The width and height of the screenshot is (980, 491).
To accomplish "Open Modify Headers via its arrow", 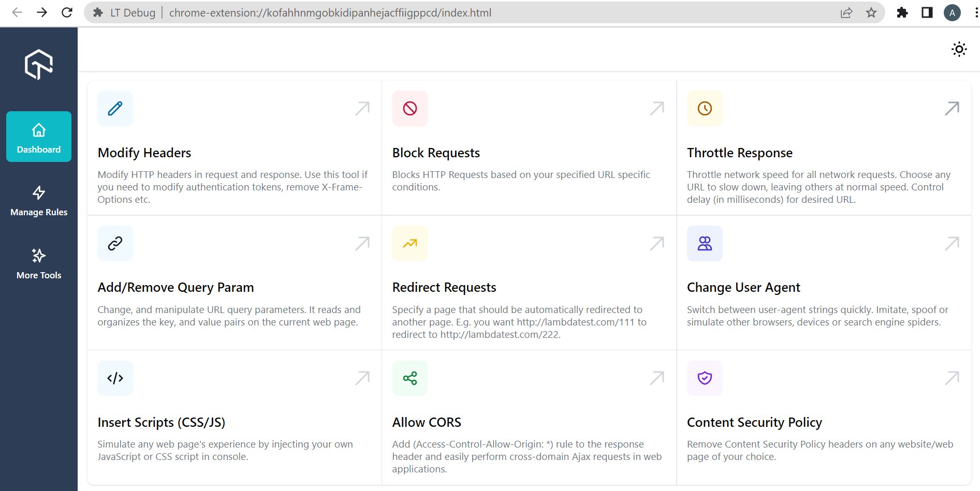I will coord(362,108).
